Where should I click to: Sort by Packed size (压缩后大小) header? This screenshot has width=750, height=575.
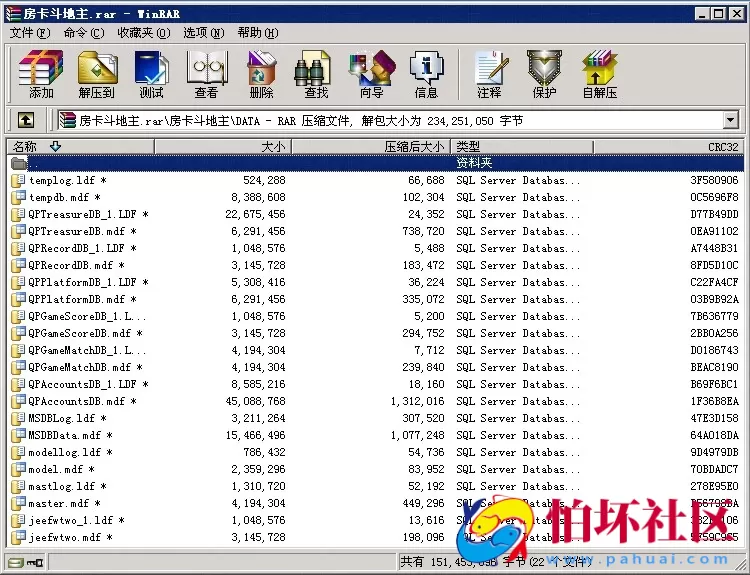coord(371,146)
